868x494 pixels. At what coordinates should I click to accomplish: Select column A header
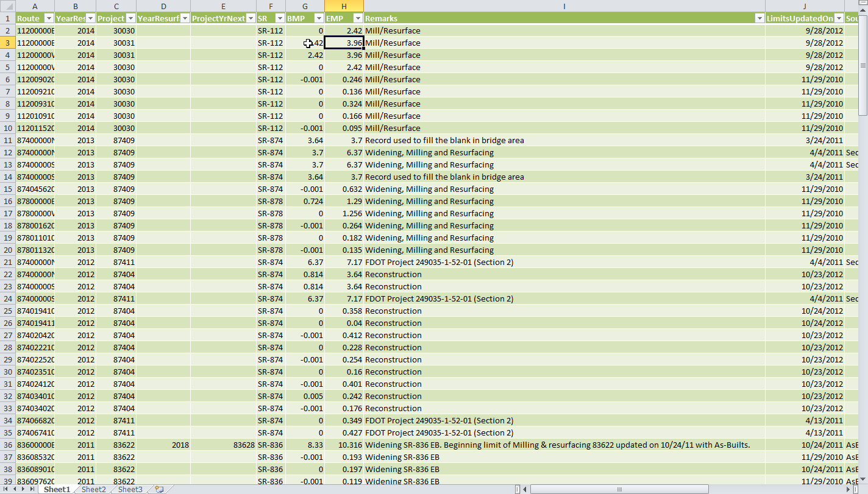(35, 5)
